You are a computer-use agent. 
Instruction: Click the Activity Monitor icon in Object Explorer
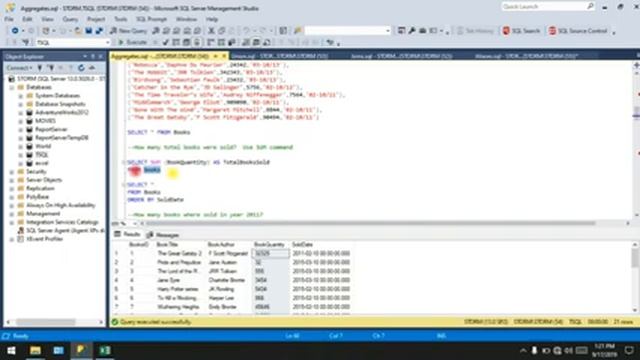92,68
